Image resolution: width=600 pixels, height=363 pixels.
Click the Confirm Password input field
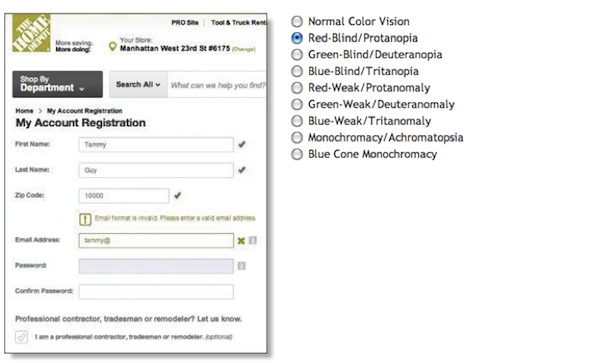tap(156, 291)
